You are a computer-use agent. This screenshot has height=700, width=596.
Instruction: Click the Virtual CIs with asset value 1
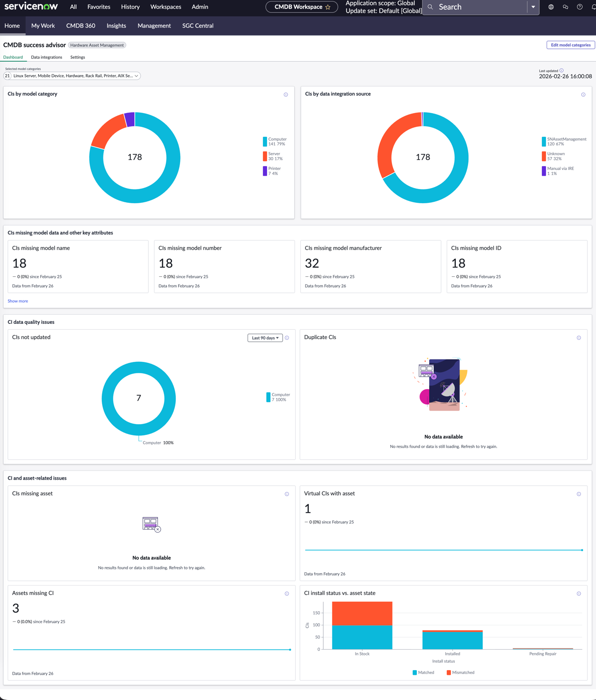[x=308, y=509]
